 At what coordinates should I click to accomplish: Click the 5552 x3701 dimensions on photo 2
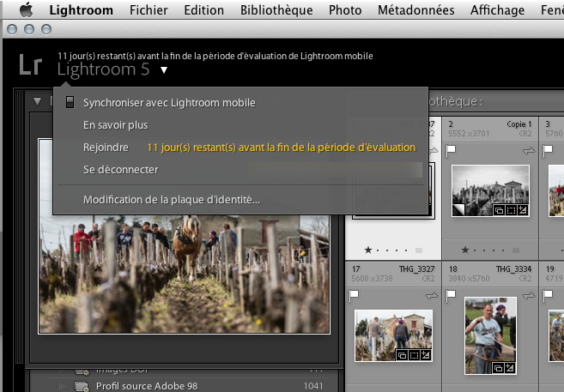pos(469,134)
